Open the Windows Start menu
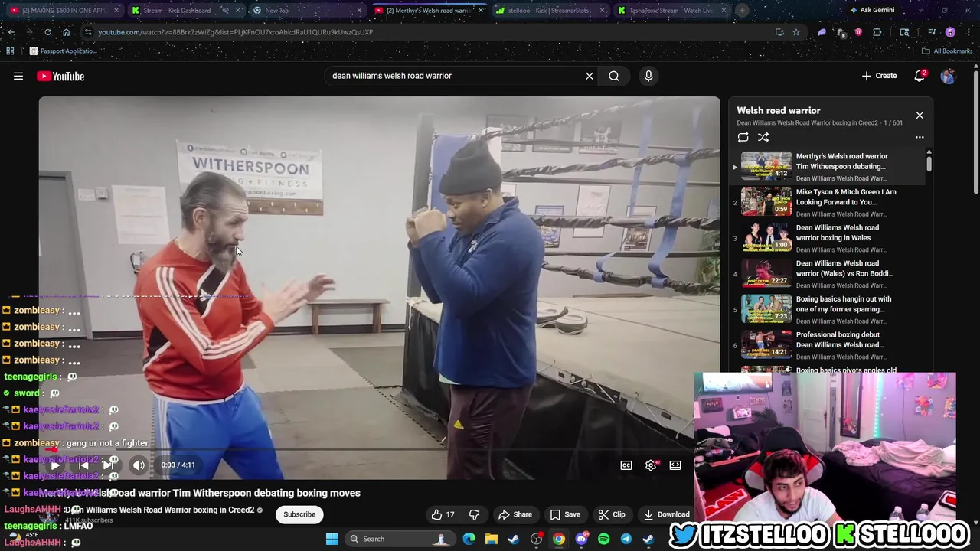 (x=332, y=539)
